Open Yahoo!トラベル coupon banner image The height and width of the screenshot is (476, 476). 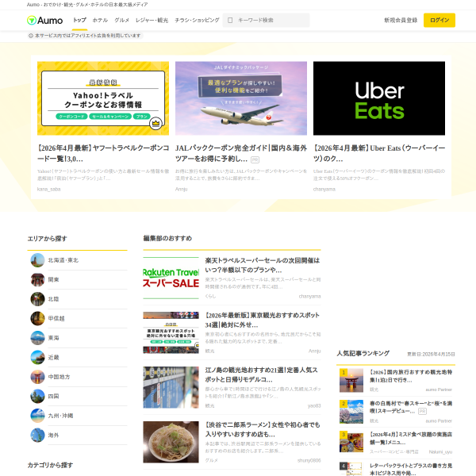click(x=103, y=98)
